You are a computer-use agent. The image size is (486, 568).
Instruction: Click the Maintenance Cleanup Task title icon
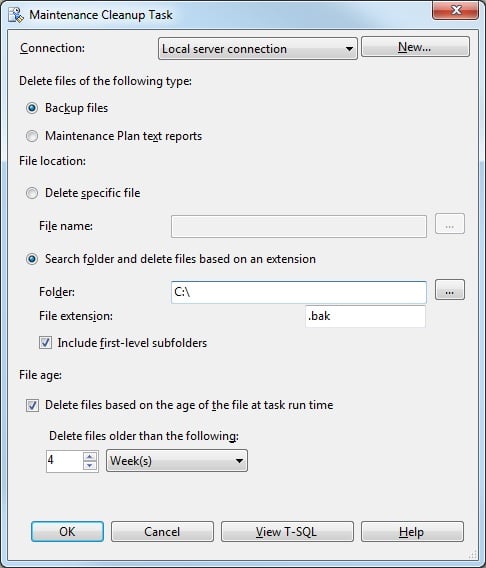[16, 15]
